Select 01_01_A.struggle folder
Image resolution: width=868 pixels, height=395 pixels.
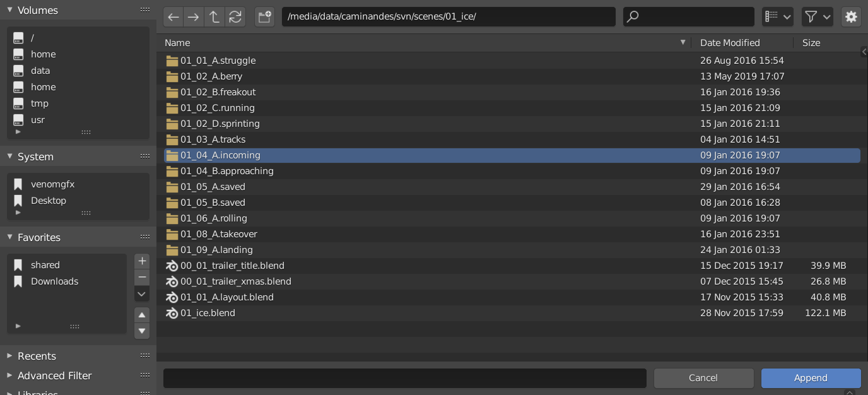point(512,61)
